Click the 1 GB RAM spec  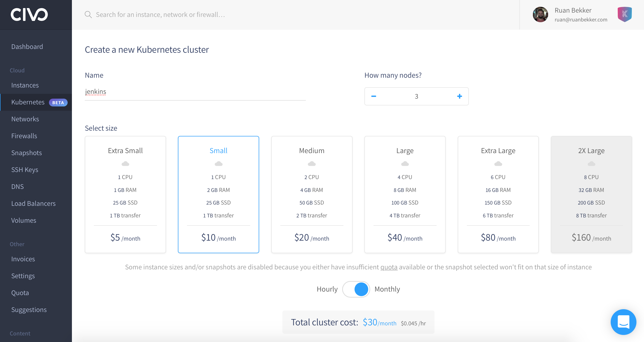pos(125,190)
